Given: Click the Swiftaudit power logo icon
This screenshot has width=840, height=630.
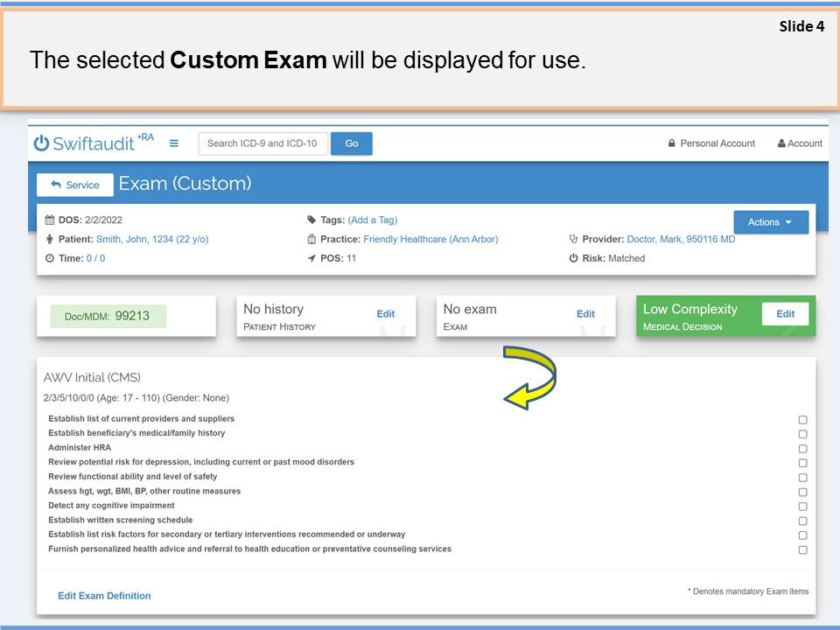Looking at the screenshot, I should coord(41,143).
